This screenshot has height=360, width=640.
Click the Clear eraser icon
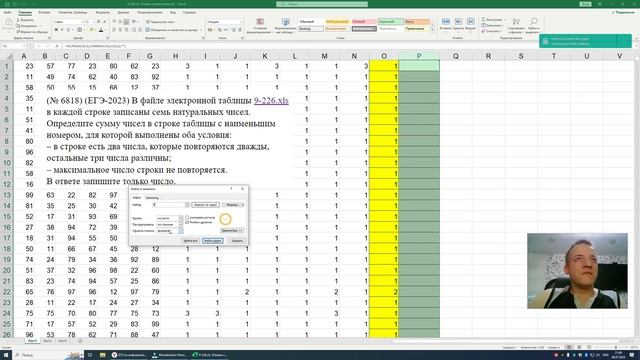[483, 31]
